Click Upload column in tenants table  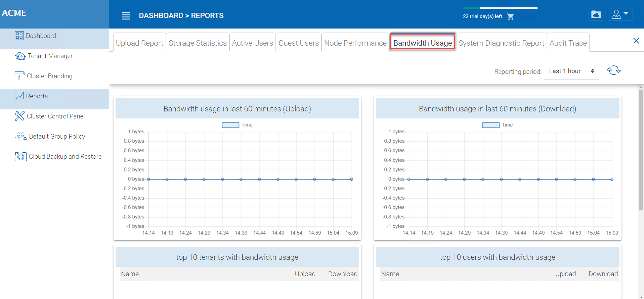pos(305,274)
